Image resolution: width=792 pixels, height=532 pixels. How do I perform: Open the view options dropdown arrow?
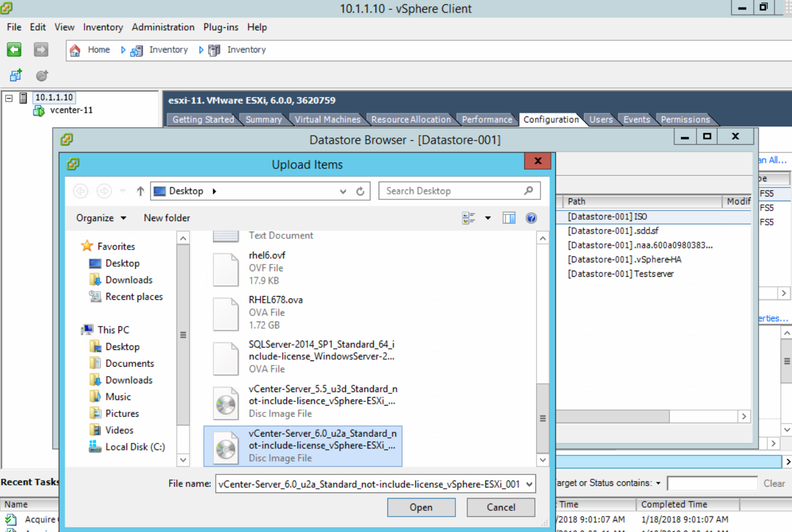(x=488, y=218)
